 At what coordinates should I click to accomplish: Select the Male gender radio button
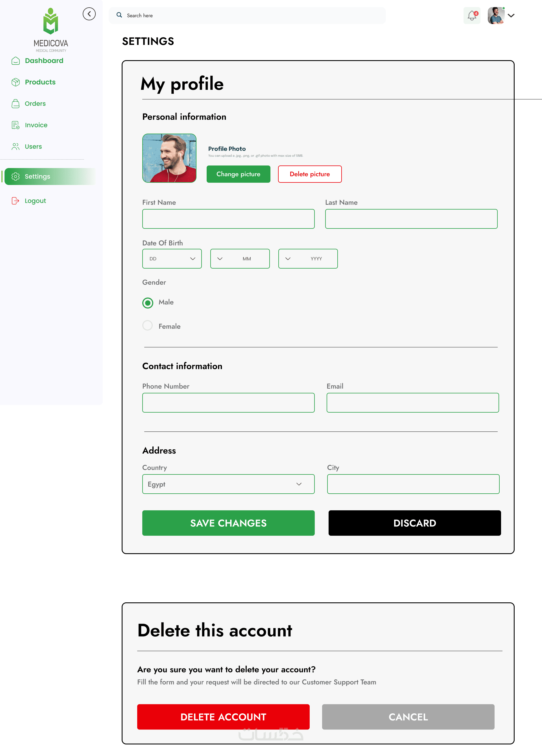[x=148, y=303]
